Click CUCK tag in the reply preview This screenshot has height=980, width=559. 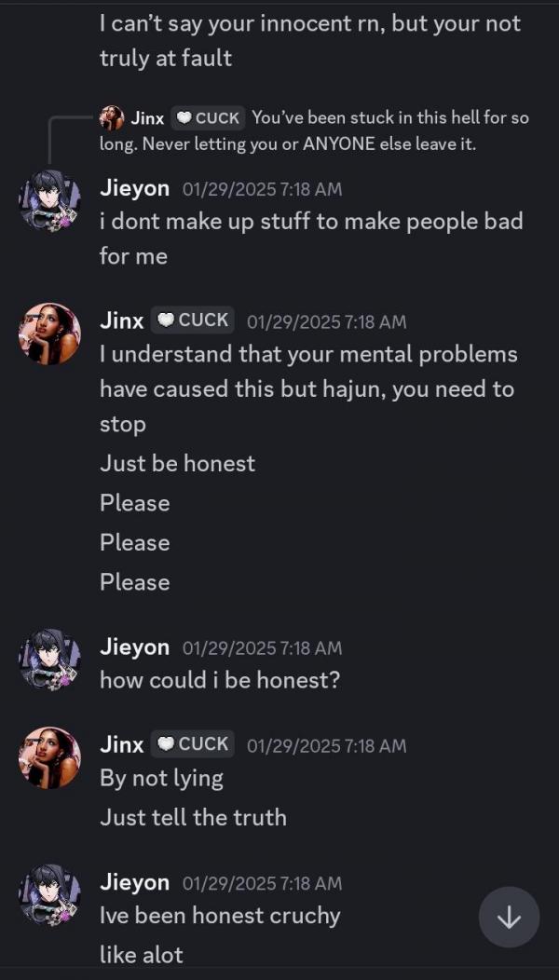click(208, 117)
